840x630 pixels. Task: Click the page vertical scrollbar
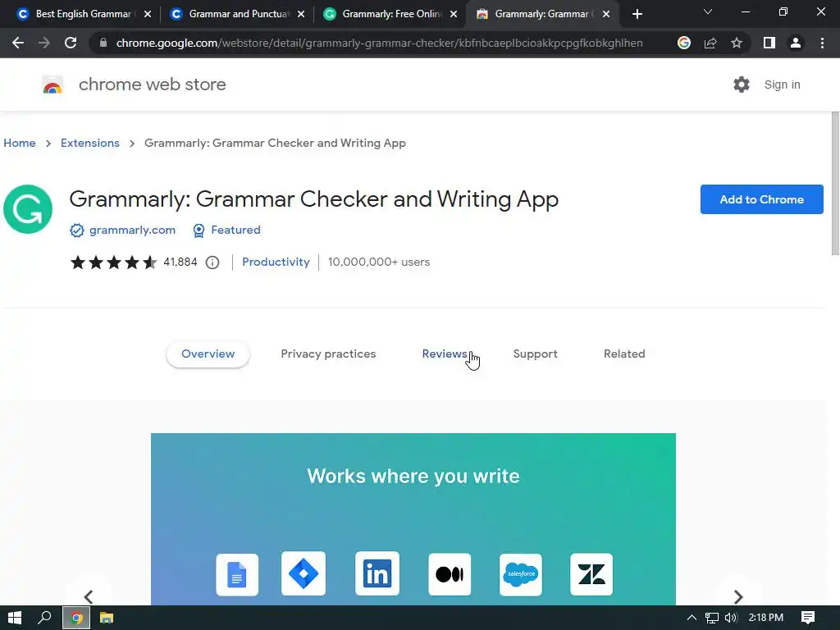[834, 184]
